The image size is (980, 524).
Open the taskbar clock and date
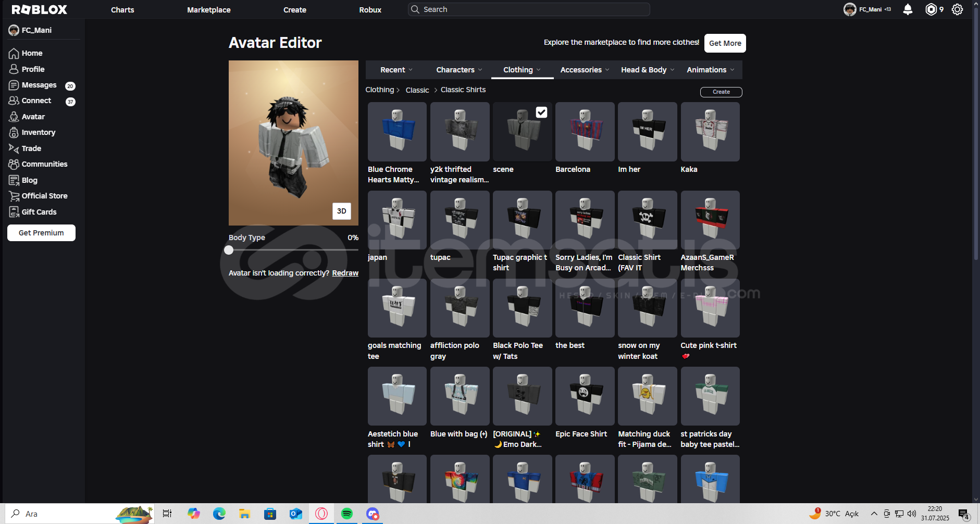point(935,514)
